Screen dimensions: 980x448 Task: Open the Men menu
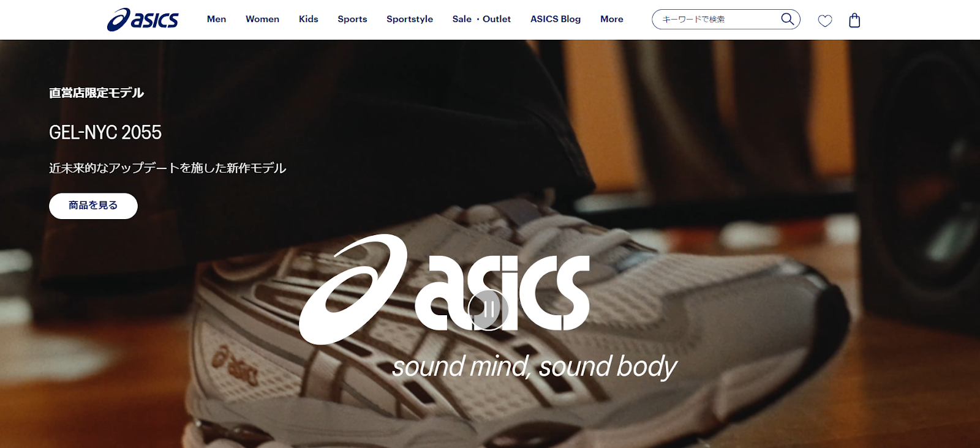point(216,19)
